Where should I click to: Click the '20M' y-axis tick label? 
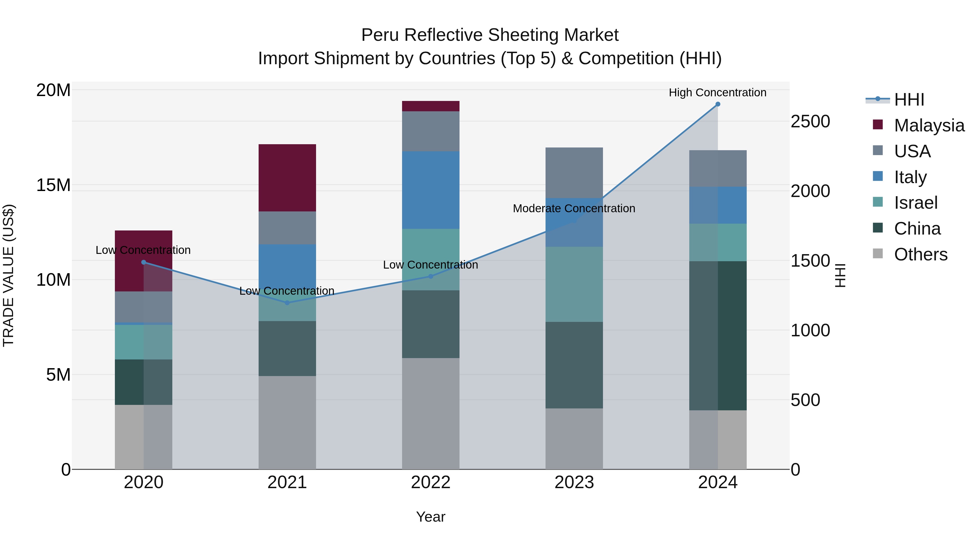tap(53, 91)
